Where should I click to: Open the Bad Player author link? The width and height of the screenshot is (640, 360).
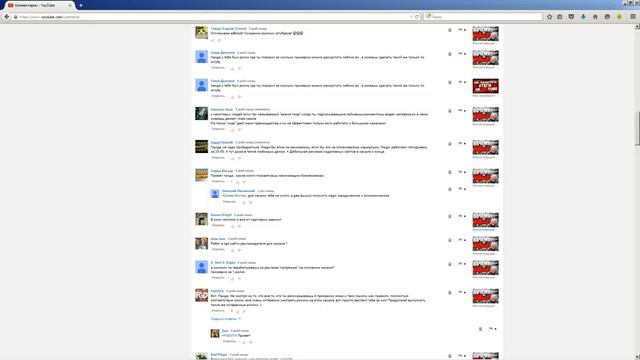coord(219,355)
